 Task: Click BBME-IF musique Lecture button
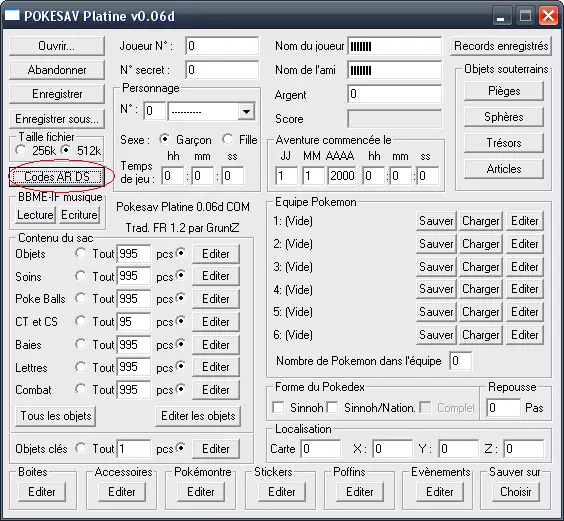coord(35,215)
